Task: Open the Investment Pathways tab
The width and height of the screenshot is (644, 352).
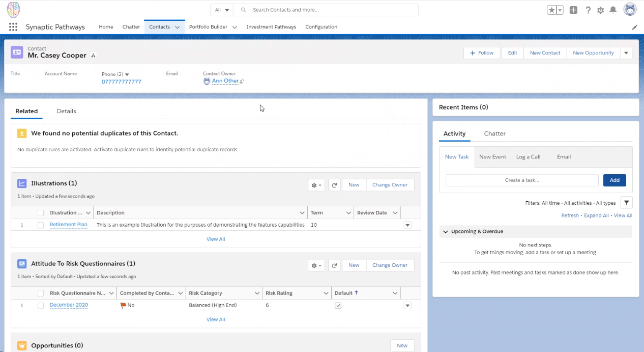Action: pyautogui.click(x=271, y=27)
